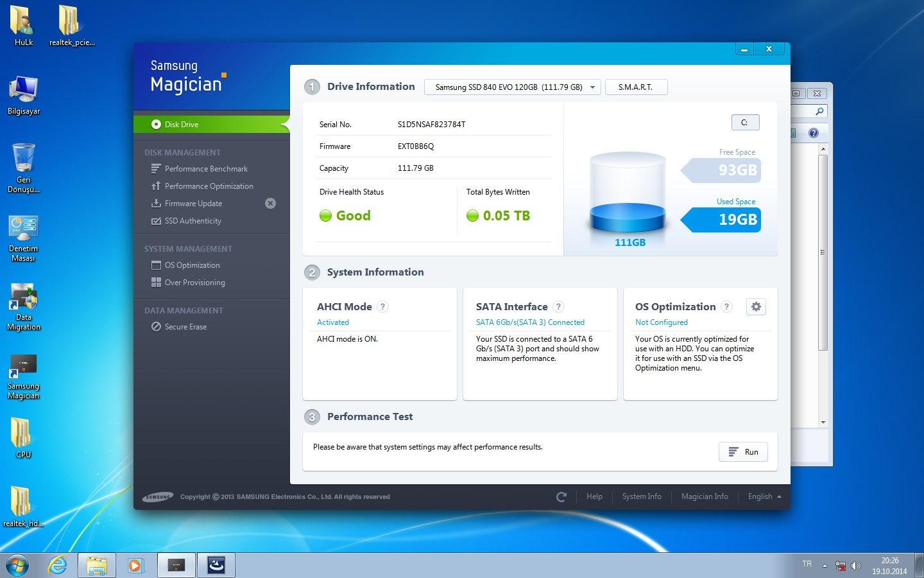
Task: Select the Geri Dönüşü recycle bin icon
Action: coord(24,168)
